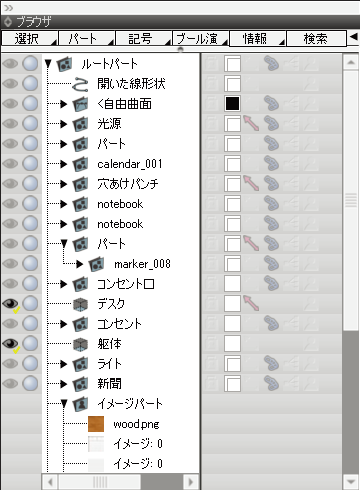Click the イメージパート folder icon

80,404
